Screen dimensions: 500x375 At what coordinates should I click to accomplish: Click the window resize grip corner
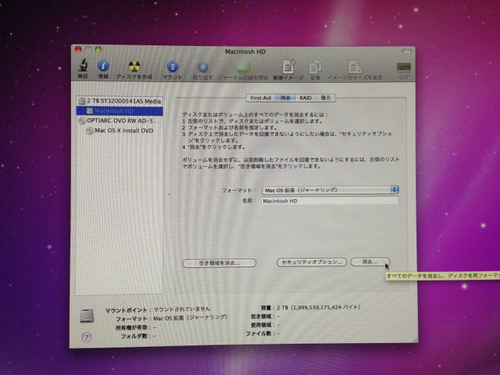click(415, 339)
